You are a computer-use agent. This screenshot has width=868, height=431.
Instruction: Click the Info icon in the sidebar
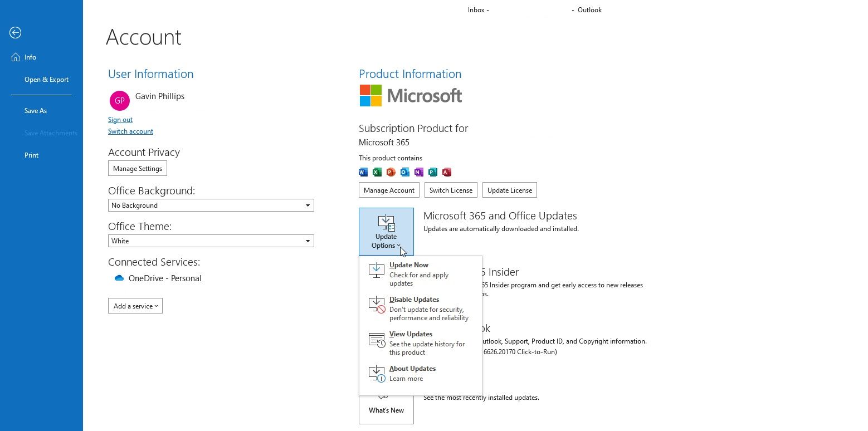[16, 57]
